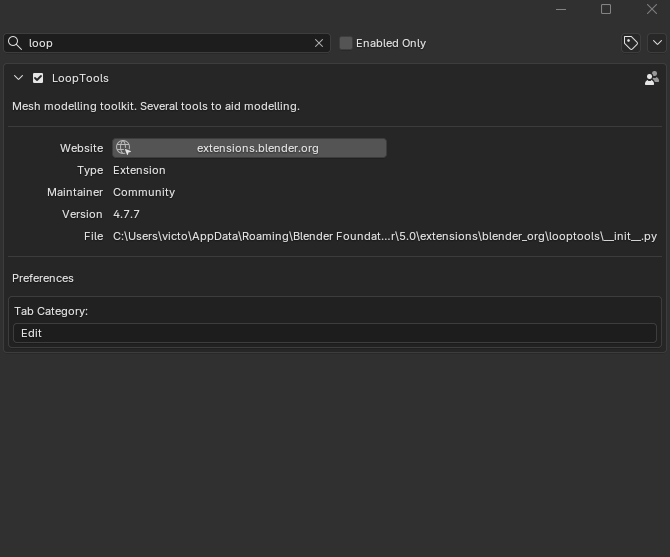Maximize the preferences window
Viewport: 670px width, 557px height.
click(x=606, y=9)
